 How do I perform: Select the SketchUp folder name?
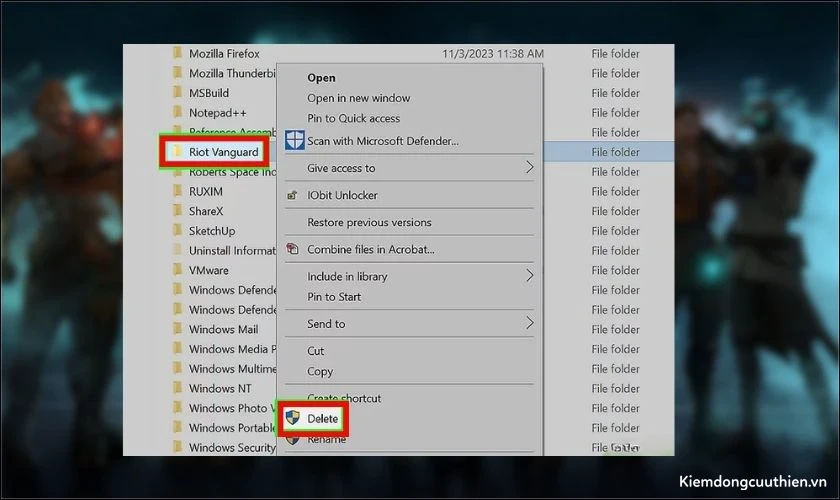pos(212,231)
